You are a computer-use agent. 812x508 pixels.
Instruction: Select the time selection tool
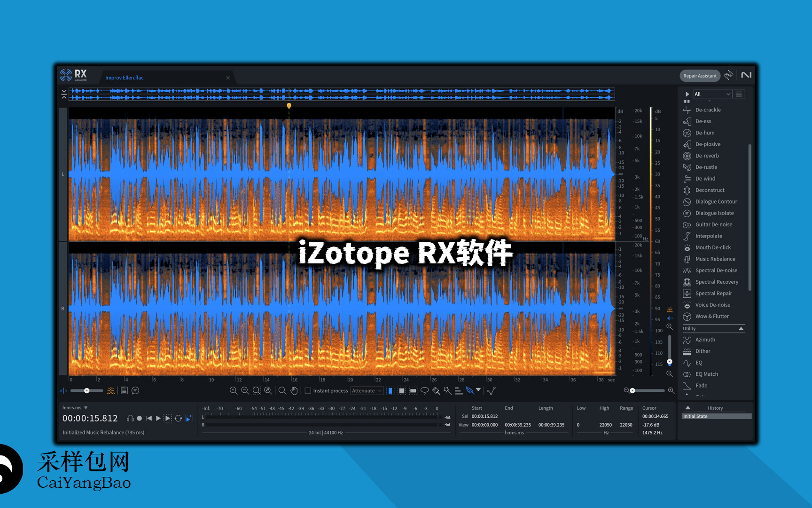390,391
